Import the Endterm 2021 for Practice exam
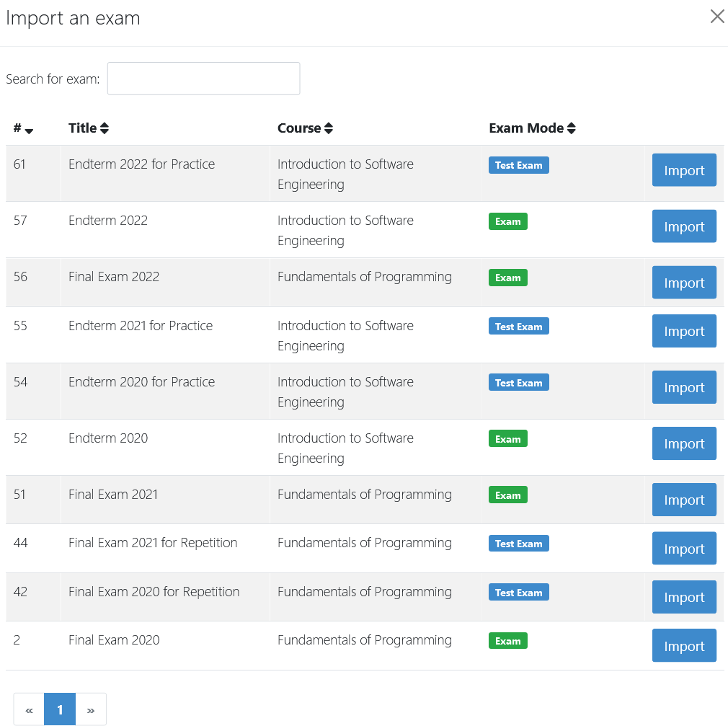Screen dimensions: 728x726 [683, 331]
